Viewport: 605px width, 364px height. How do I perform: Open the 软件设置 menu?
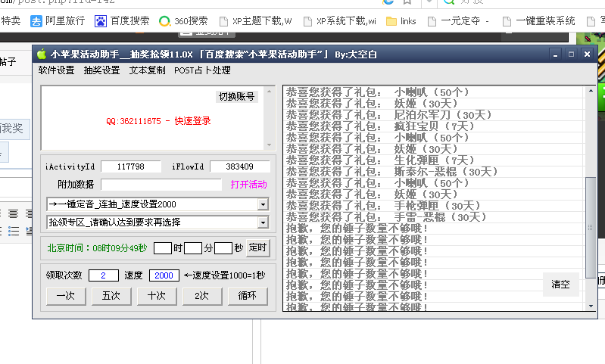point(56,70)
